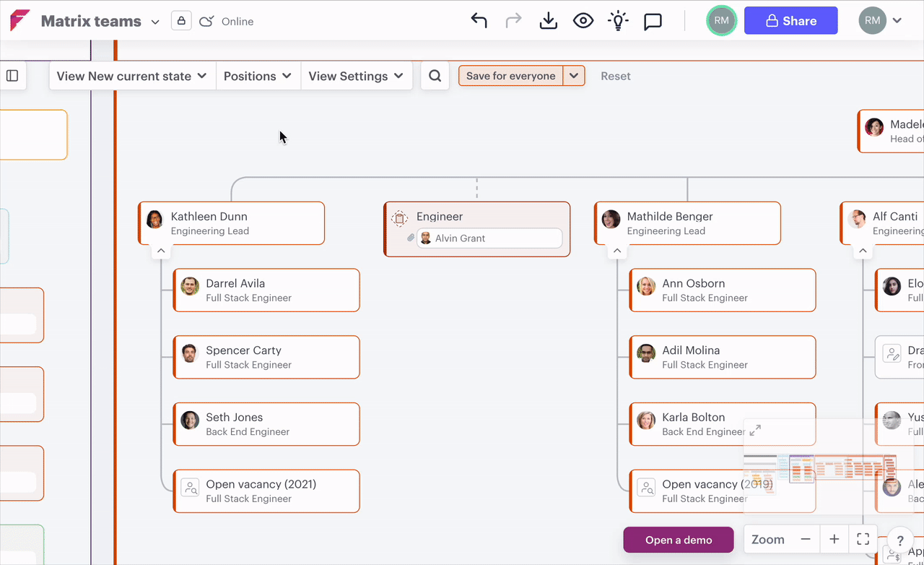Click the search magnifier icon
924x565 pixels.
435,76
